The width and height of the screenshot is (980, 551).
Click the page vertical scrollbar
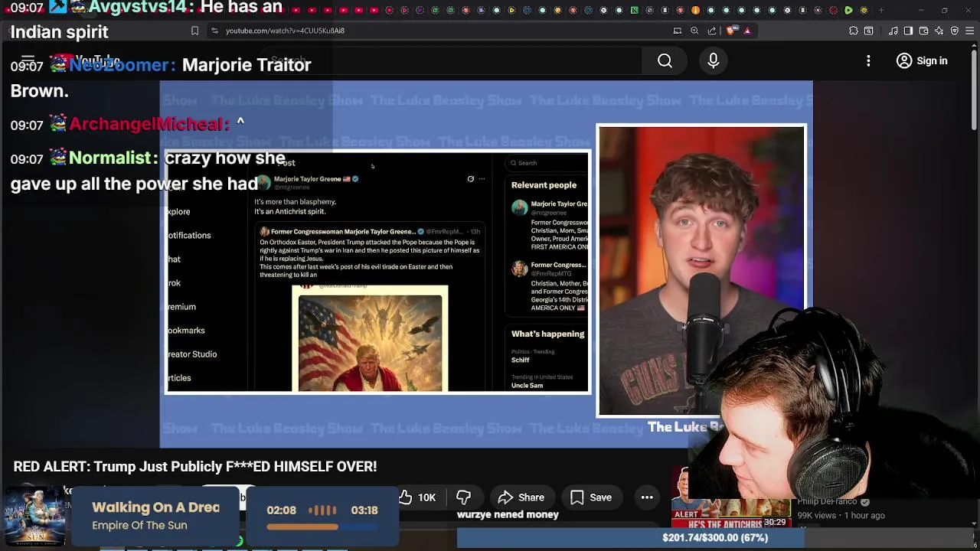click(x=975, y=92)
